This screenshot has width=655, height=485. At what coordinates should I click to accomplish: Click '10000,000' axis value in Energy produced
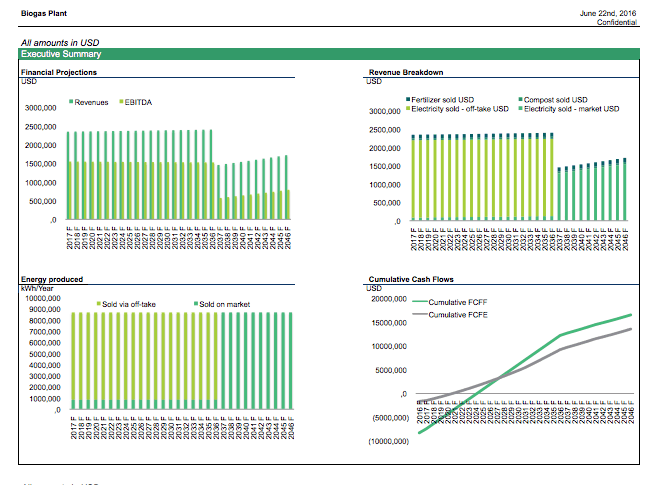(43, 298)
